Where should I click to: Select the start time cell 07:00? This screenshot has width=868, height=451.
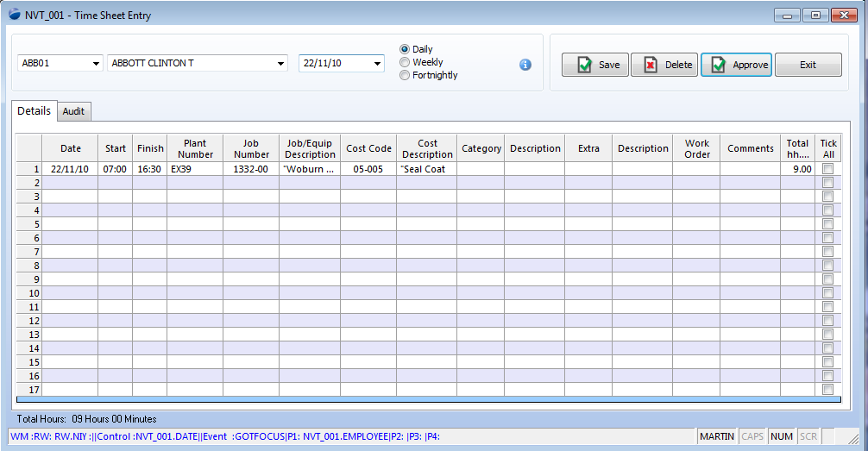[x=115, y=169]
